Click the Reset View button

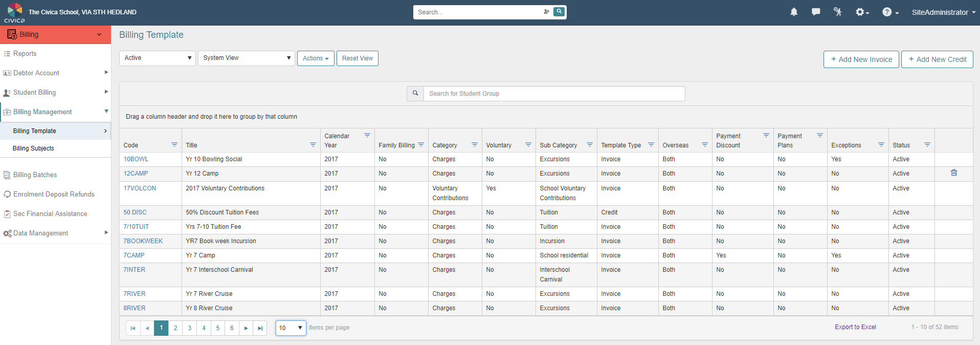point(358,58)
